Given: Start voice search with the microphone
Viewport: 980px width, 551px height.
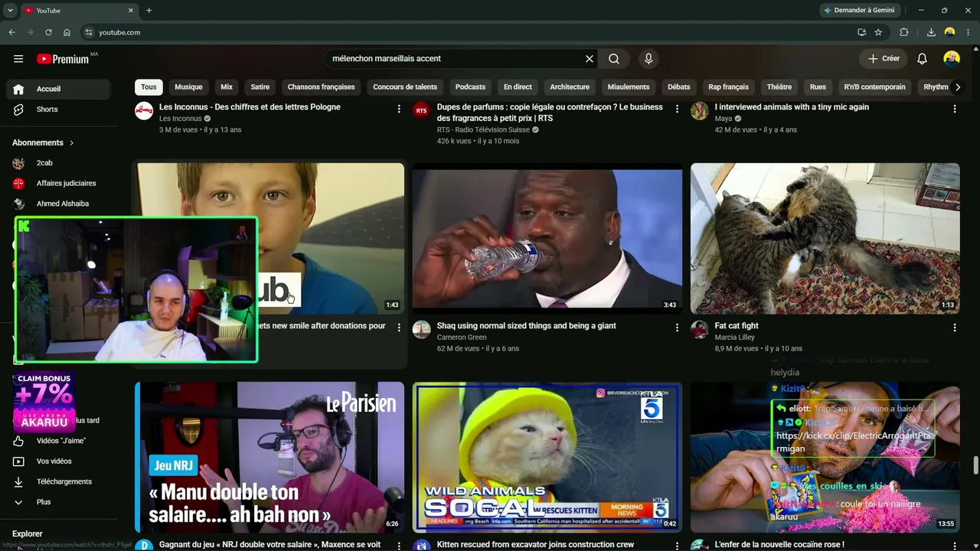Looking at the screenshot, I should (648, 59).
